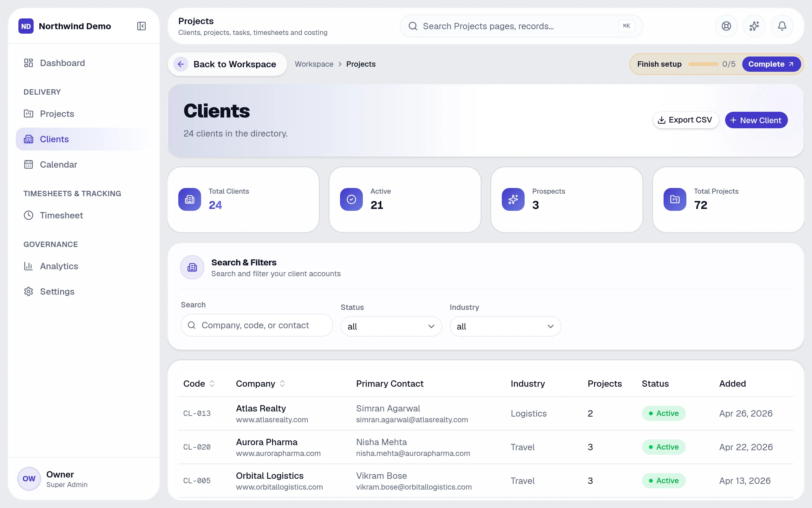This screenshot has height=508, width=812.
Task: Open the Industry filter dropdown
Action: tap(505, 326)
